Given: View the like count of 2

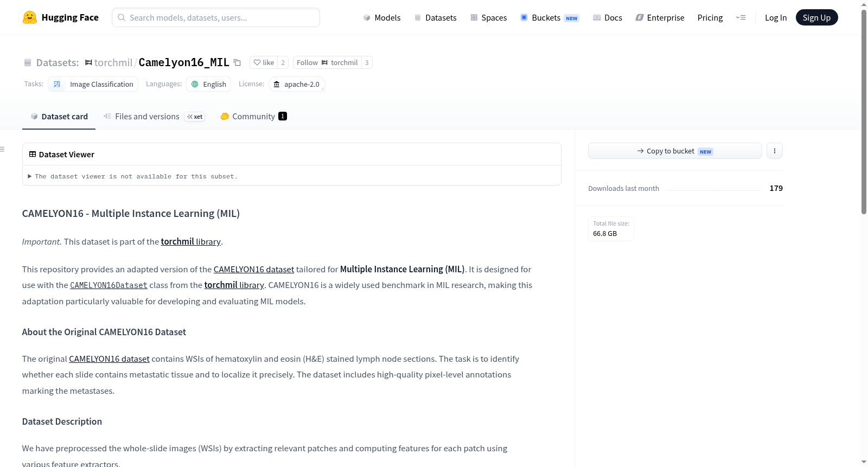Looking at the screenshot, I should coord(283,62).
